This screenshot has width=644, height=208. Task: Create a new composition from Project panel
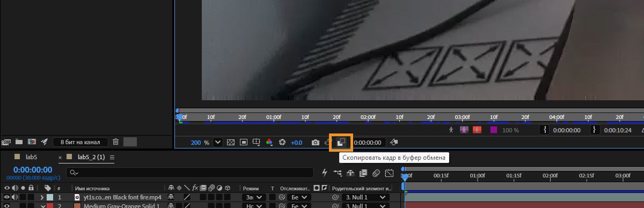pyautogui.click(x=32, y=142)
